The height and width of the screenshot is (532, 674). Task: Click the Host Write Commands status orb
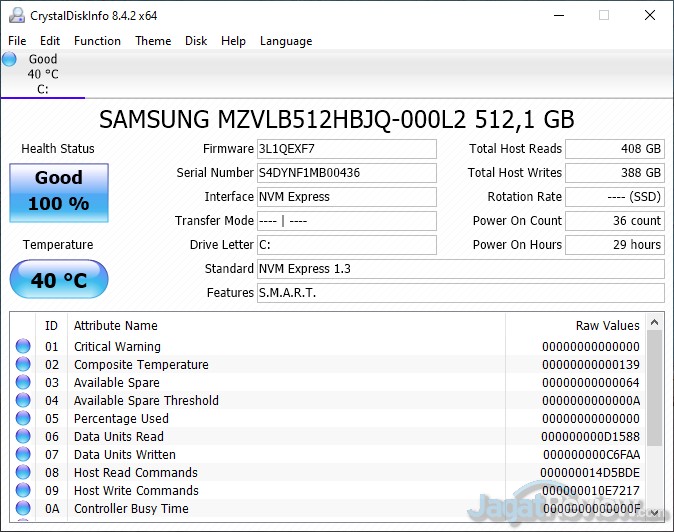(23, 491)
